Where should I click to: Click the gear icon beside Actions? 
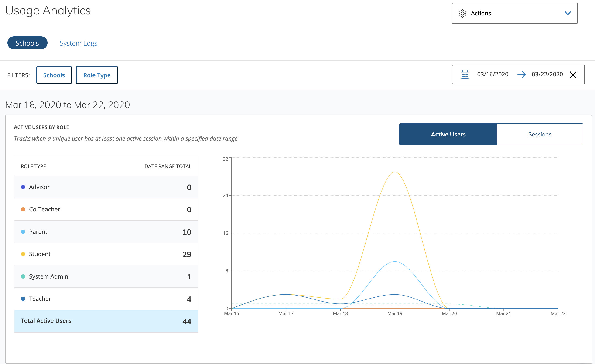coord(462,14)
